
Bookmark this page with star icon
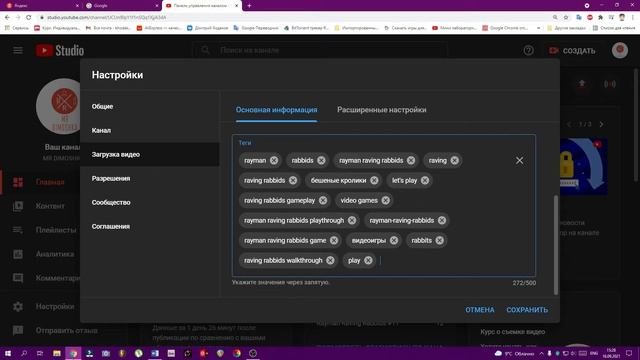pyautogui.click(x=566, y=18)
